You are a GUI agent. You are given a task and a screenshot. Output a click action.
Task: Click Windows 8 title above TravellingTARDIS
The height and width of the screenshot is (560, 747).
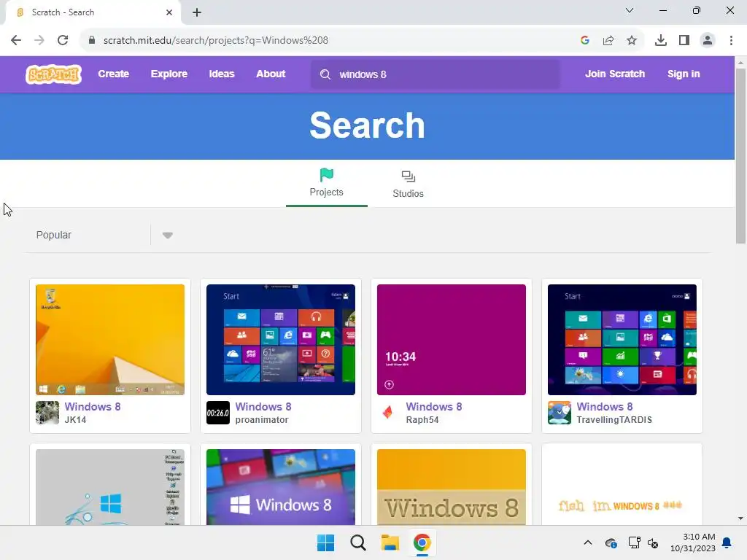(x=604, y=407)
